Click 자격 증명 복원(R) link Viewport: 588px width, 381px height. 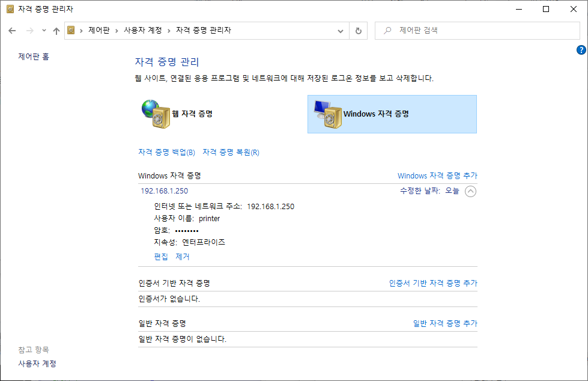coord(231,153)
